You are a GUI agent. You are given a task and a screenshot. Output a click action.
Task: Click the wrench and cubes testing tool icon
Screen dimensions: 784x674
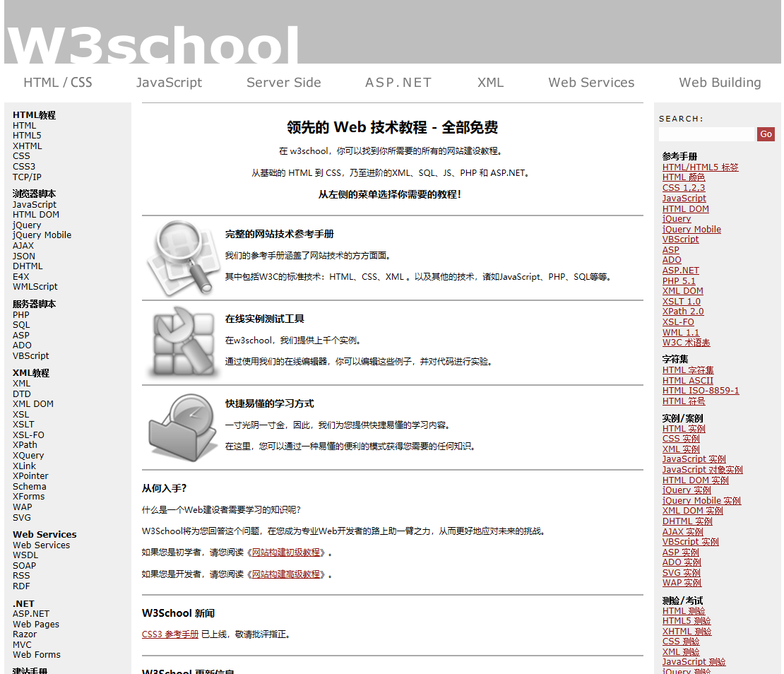pos(184,343)
